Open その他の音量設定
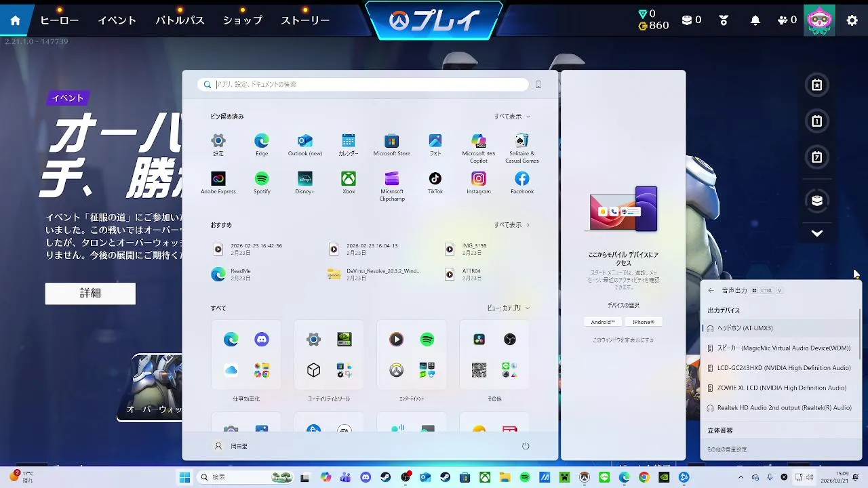Screen dimensions: 868x488 [727, 449]
